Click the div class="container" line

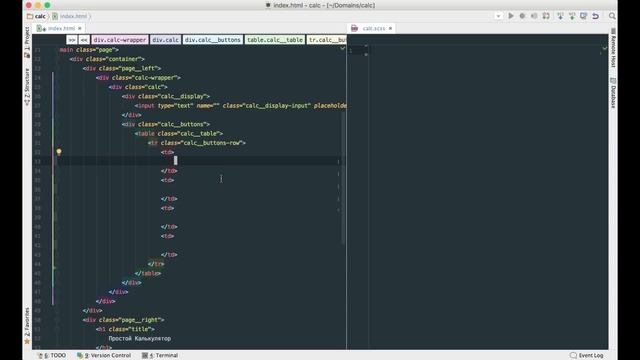(107, 59)
